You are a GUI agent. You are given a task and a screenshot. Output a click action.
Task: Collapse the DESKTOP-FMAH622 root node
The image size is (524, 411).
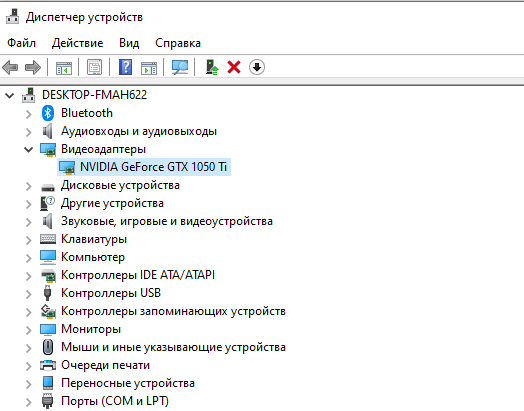(x=10, y=96)
